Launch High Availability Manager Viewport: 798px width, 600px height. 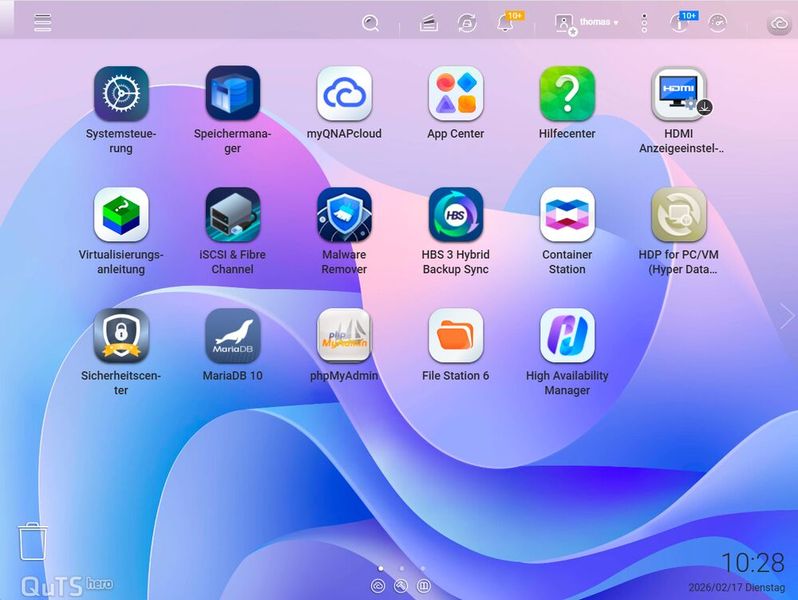[x=567, y=335]
